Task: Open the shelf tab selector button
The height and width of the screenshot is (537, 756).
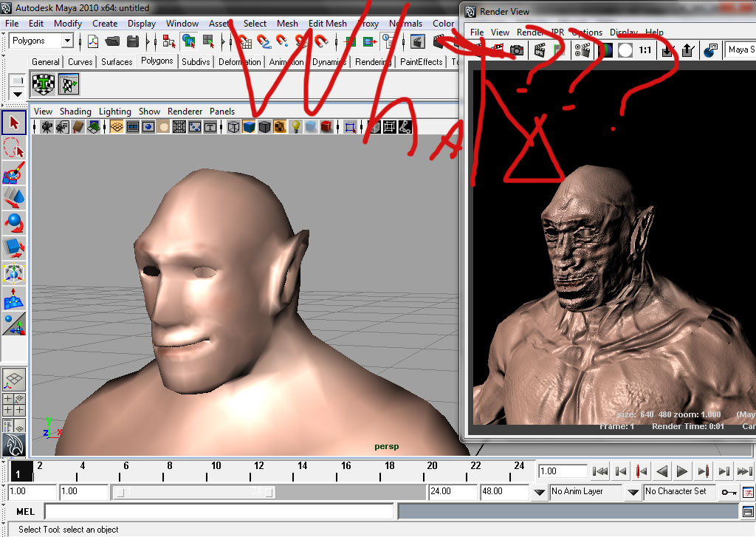Action: (18, 81)
